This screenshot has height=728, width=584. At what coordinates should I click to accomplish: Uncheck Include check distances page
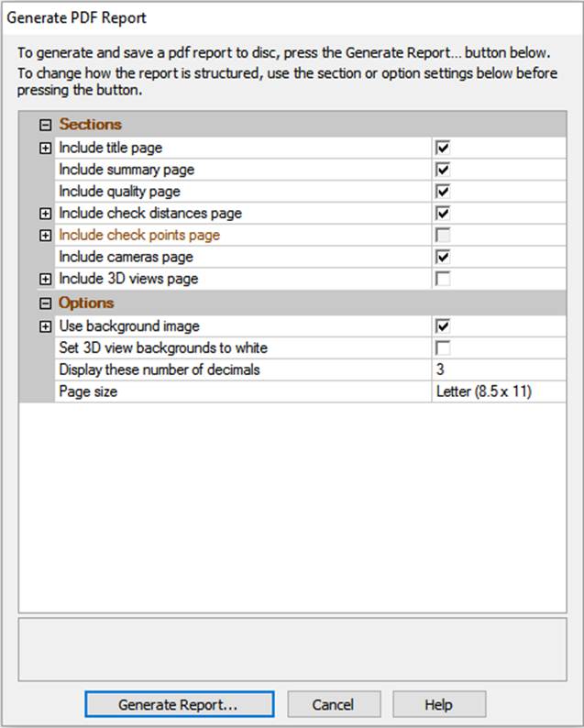click(x=443, y=214)
